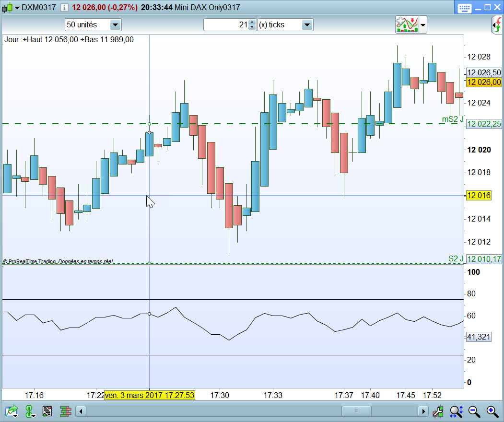504x422 pixels.
Task: Click the 17:30 time axis label
Action: [x=220, y=395]
